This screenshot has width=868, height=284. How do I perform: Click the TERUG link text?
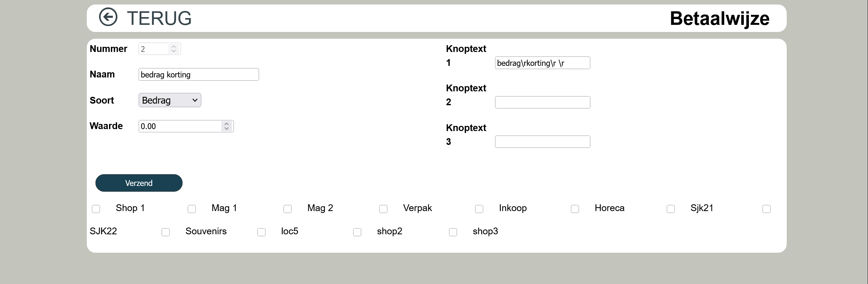159,18
